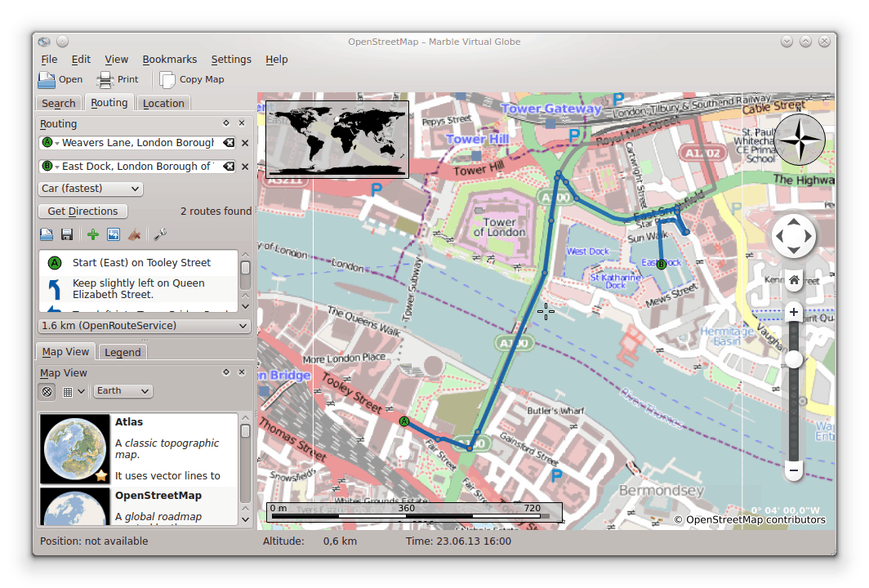The height and width of the screenshot is (588, 869).
Task: Clear the route with the broom icon
Action: click(x=135, y=235)
